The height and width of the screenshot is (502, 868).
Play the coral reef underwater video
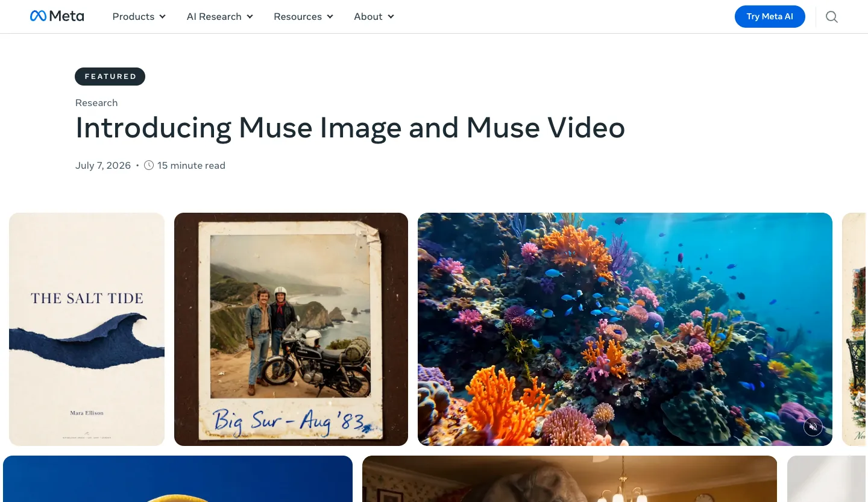coord(625,329)
